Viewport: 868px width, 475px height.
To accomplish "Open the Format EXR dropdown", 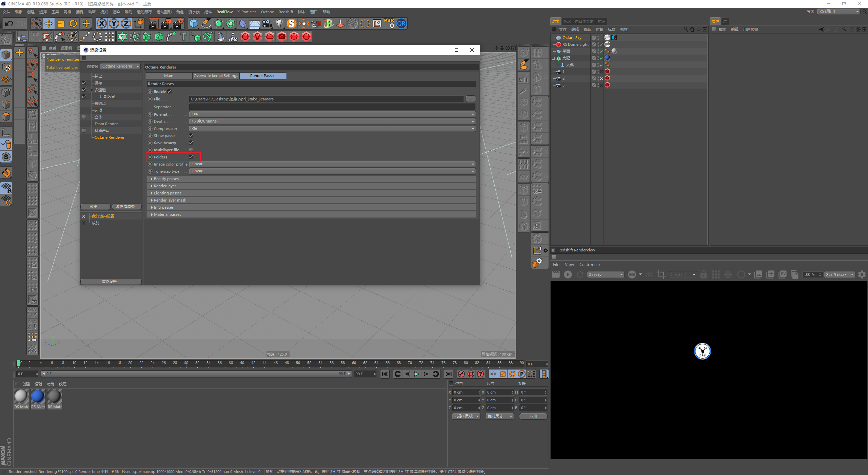I will (332, 114).
